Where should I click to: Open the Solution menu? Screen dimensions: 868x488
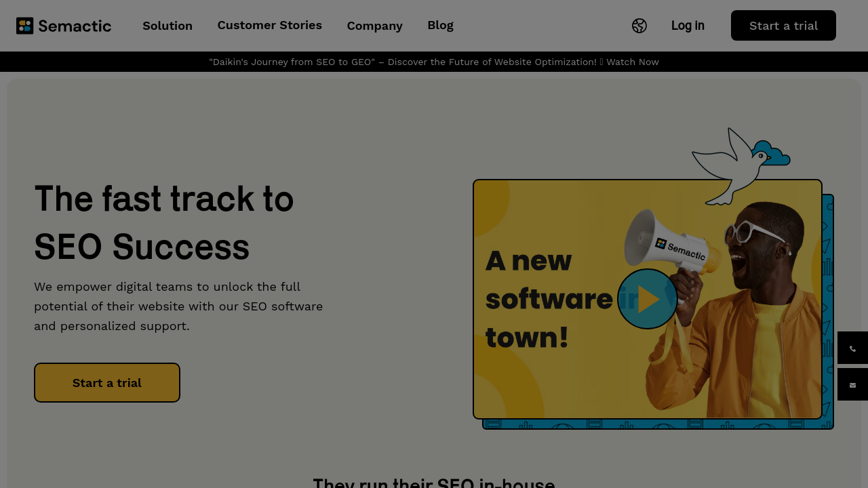(167, 26)
